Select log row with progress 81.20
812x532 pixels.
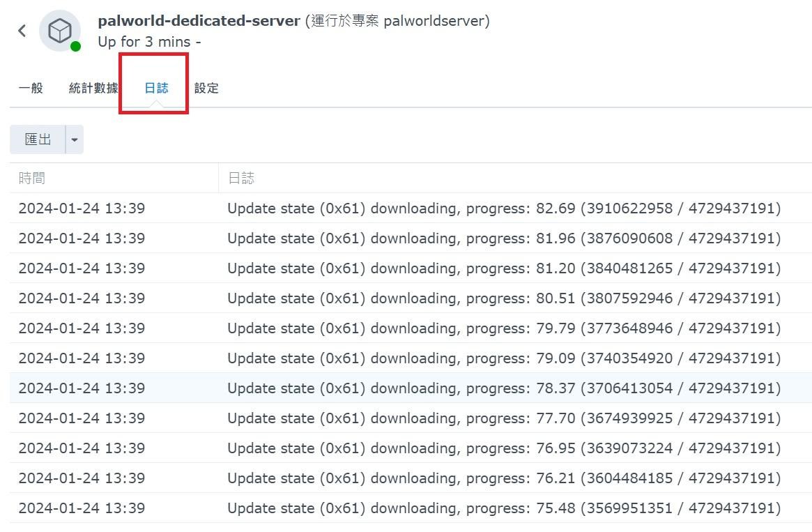click(x=411, y=268)
